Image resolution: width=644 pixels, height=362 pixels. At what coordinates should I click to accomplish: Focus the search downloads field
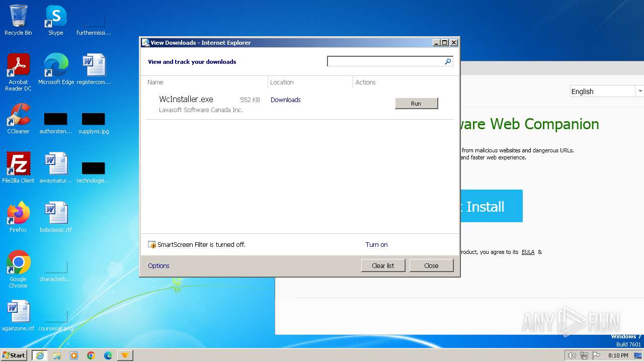pos(386,61)
